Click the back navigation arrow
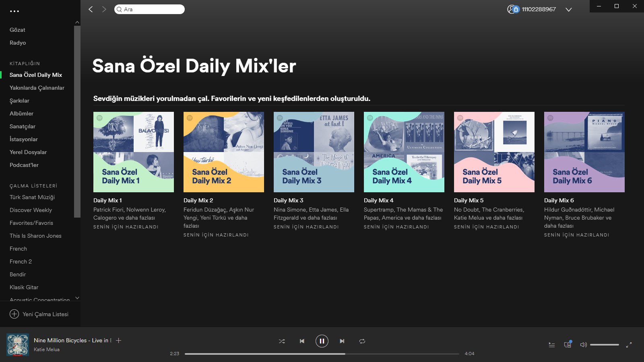Viewport: 644px width, 362px height. (90, 9)
